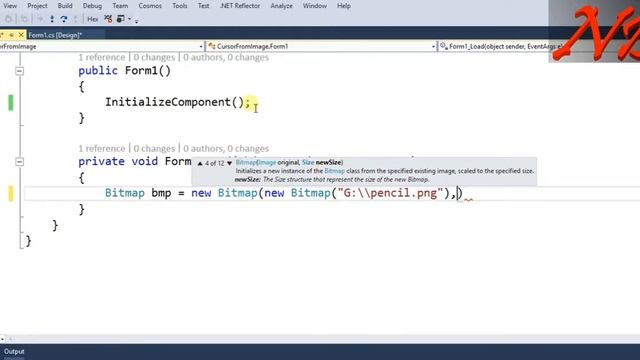Click '0 changes' above Form1_Load
Screen dimensions: 640x360
(154, 148)
